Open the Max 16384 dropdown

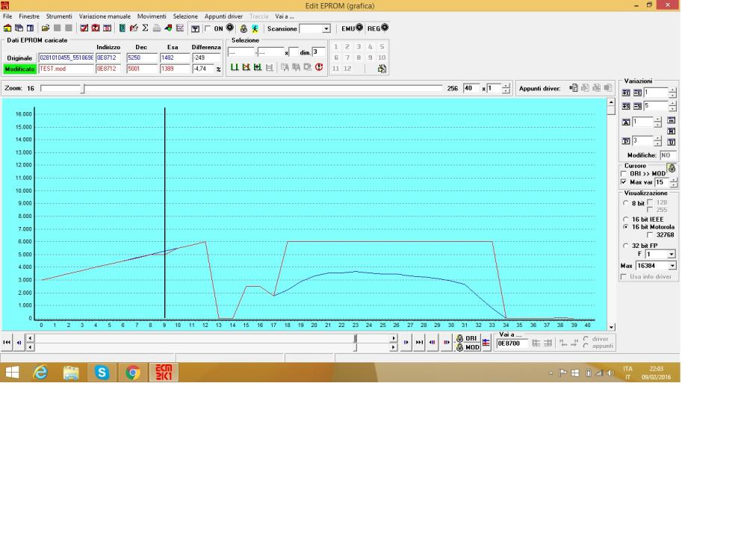coord(672,265)
